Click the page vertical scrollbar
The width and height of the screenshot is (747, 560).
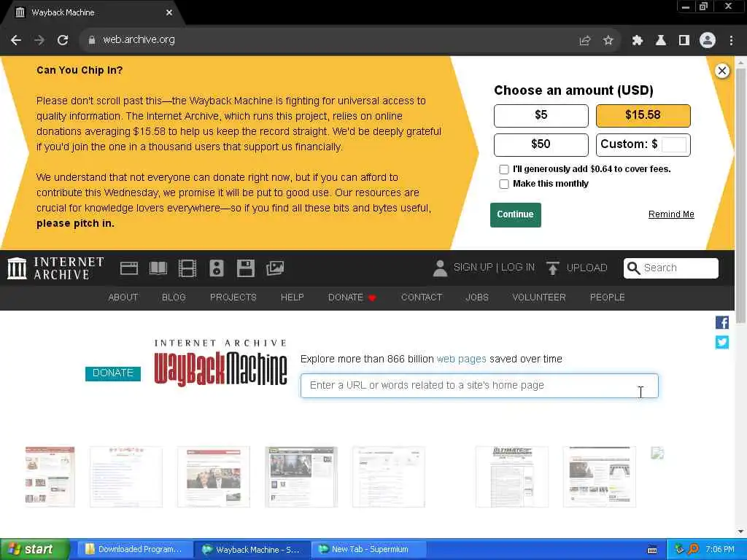click(x=740, y=195)
